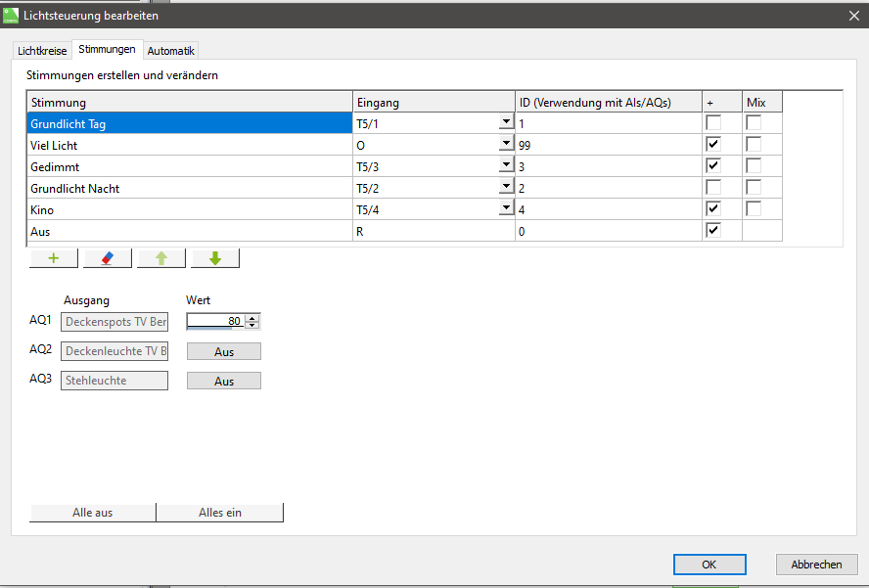This screenshot has width=869, height=588.
Task: Enable the + checkbox for Grundlicht Tag
Action: [713, 123]
